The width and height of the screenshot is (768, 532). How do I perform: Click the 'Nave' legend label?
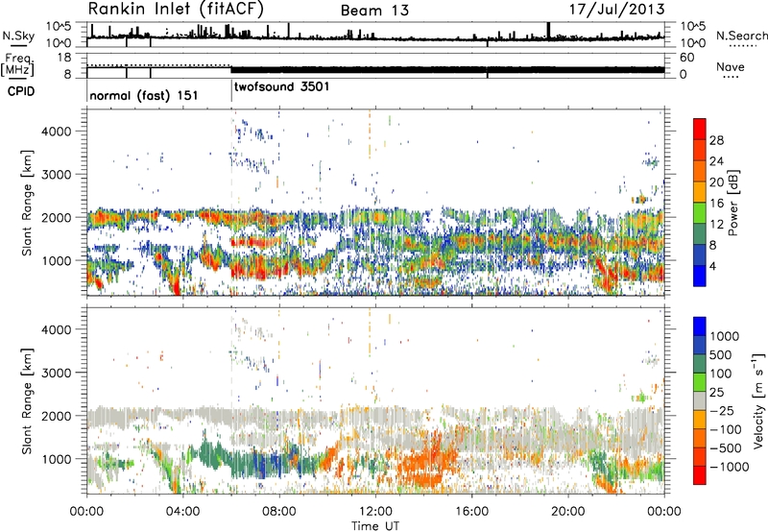(x=731, y=67)
